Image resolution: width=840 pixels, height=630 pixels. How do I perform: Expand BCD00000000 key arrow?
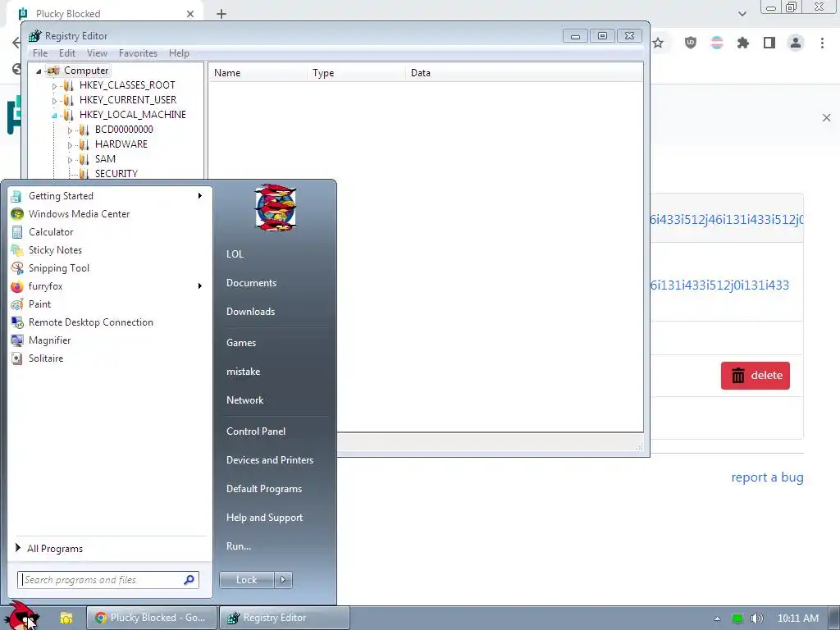pyautogui.click(x=70, y=130)
